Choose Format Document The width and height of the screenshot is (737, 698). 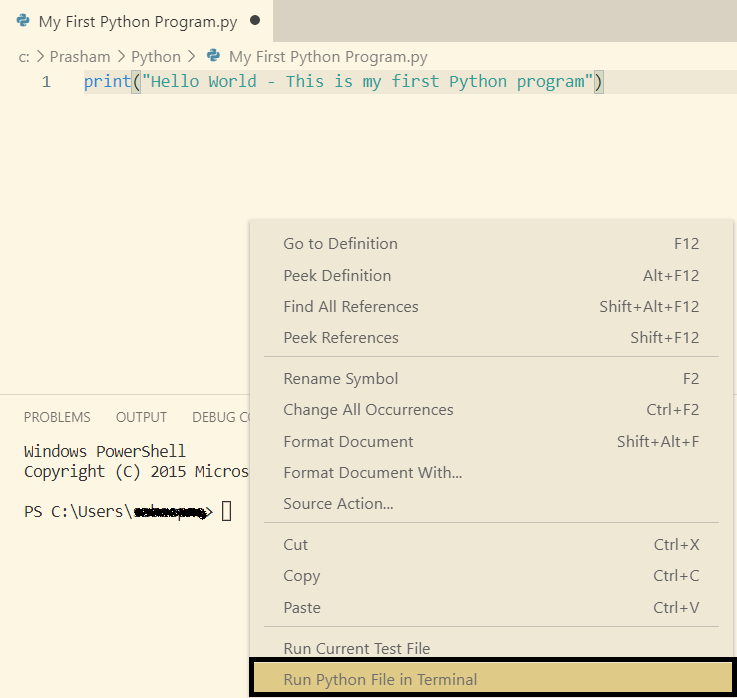click(x=348, y=442)
